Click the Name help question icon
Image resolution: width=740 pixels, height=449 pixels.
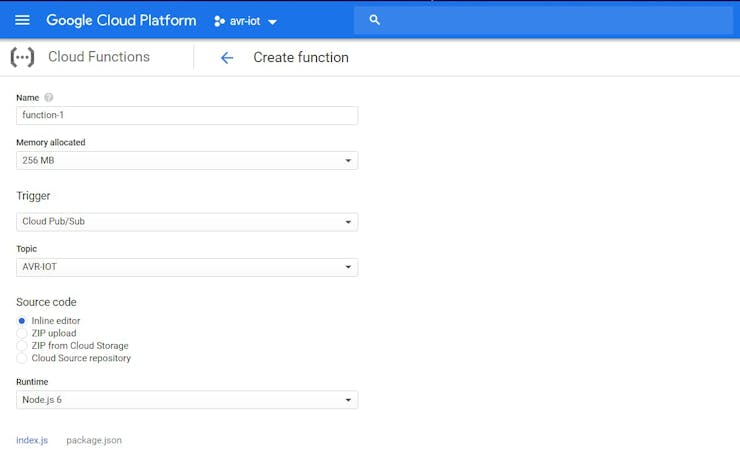point(49,97)
